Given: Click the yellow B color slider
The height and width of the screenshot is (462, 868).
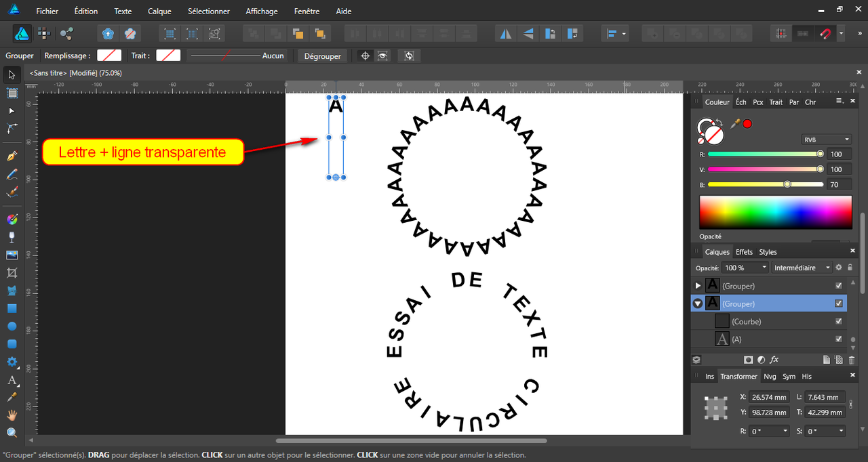Looking at the screenshot, I should click(x=765, y=184).
